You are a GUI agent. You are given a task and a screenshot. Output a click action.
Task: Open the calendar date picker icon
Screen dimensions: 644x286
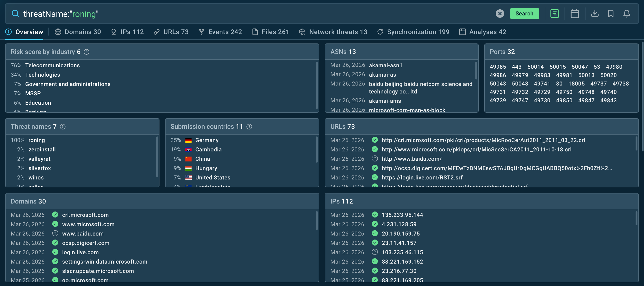[575, 14]
